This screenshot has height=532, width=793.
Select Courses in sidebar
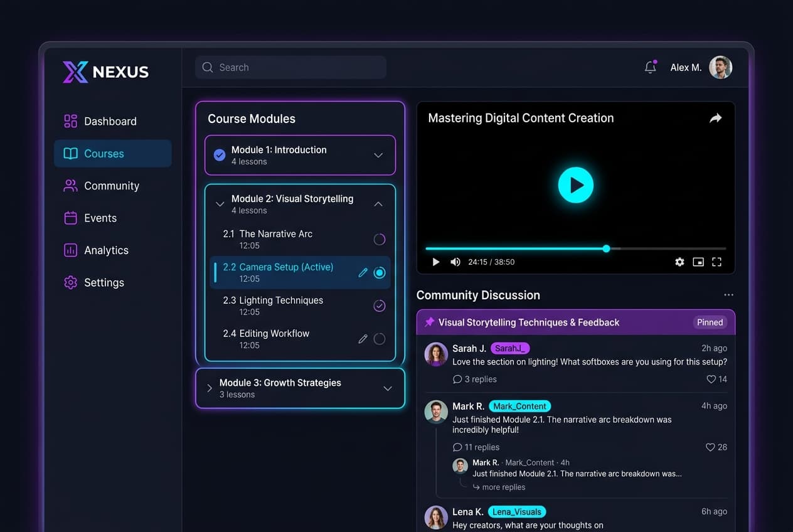tap(113, 154)
